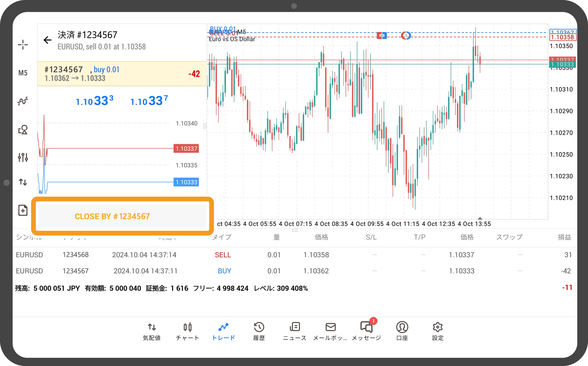This screenshot has width=588, height=366.
Task: Click the new order document icon
Action: tap(23, 210)
